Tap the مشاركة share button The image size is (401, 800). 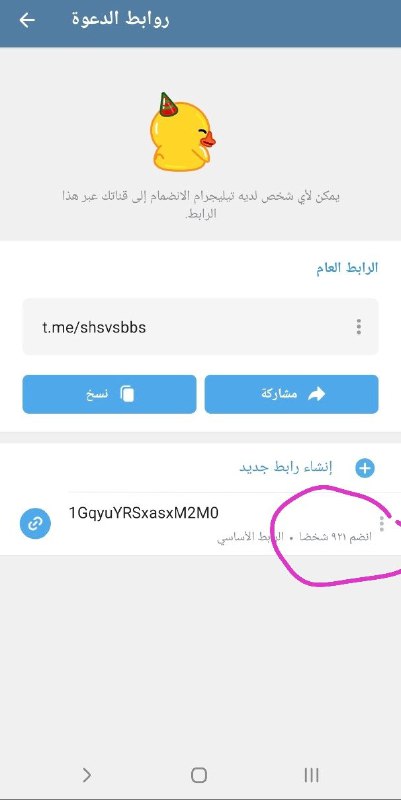click(x=291, y=394)
